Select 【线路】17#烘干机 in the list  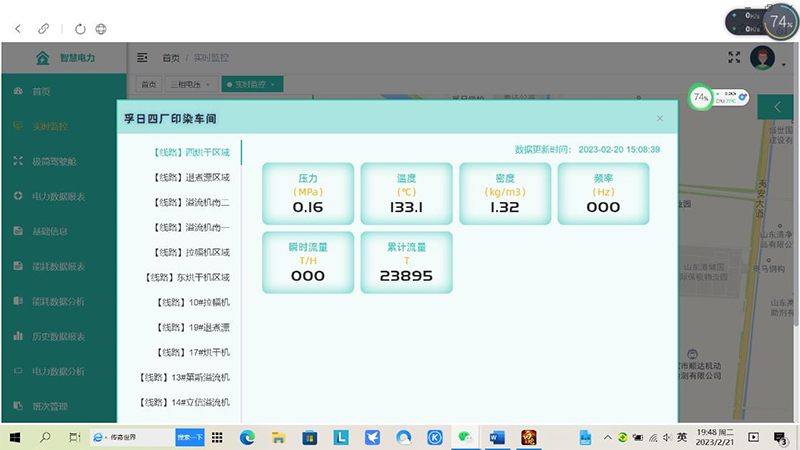point(192,352)
